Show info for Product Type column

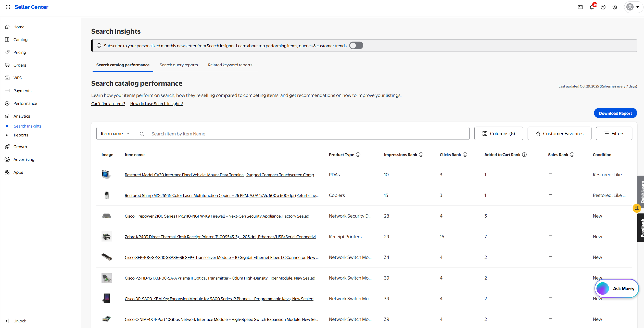[358, 155]
